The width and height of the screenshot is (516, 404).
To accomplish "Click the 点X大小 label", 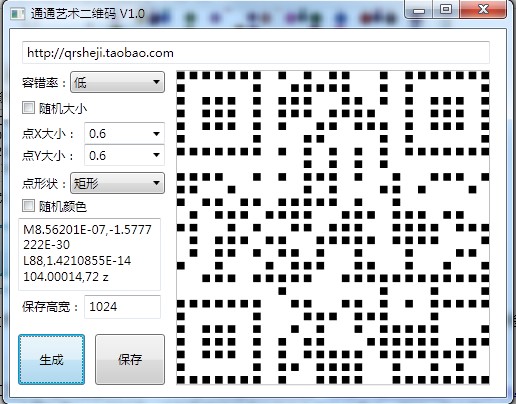I will coord(48,134).
